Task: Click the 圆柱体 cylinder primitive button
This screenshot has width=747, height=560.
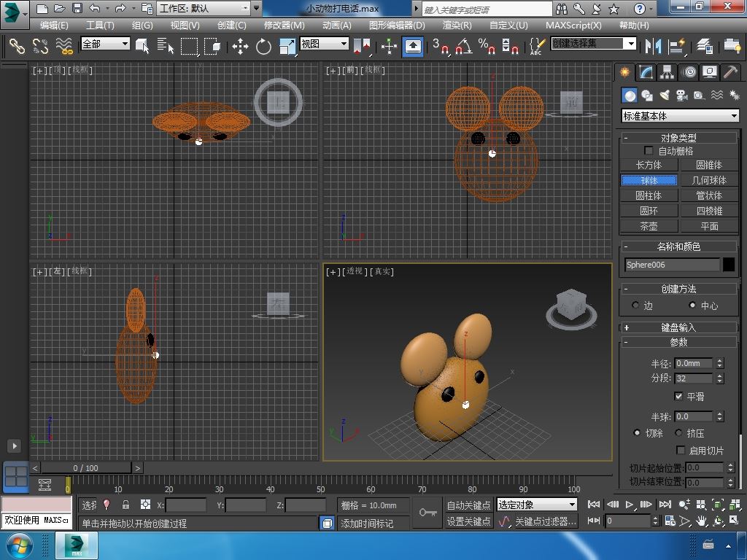Action: point(649,195)
